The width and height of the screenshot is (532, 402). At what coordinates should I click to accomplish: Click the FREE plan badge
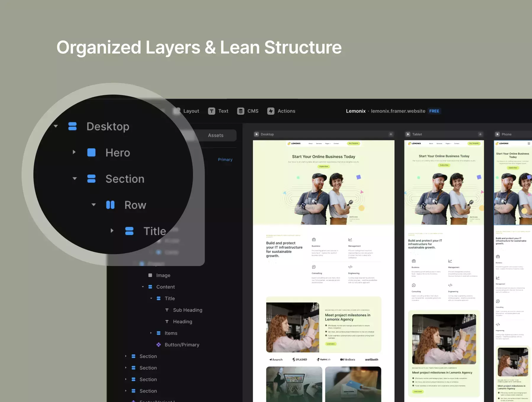tap(434, 111)
